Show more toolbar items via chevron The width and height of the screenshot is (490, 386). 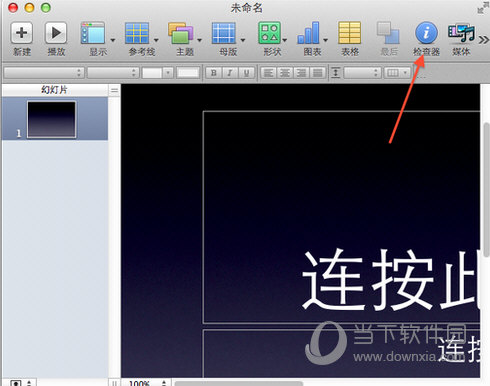(x=483, y=40)
